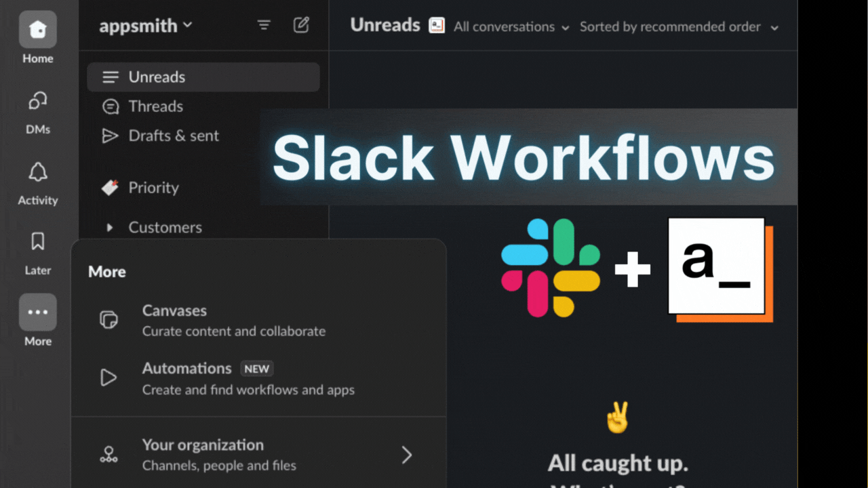Click the filter icon beside appsmith
This screenshot has width=868, height=488.
tap(264, 26)
